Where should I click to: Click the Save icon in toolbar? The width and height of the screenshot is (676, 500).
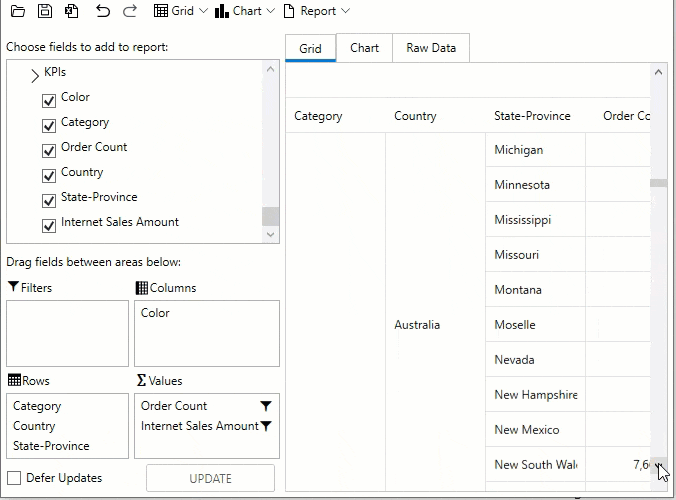point(44,11)
